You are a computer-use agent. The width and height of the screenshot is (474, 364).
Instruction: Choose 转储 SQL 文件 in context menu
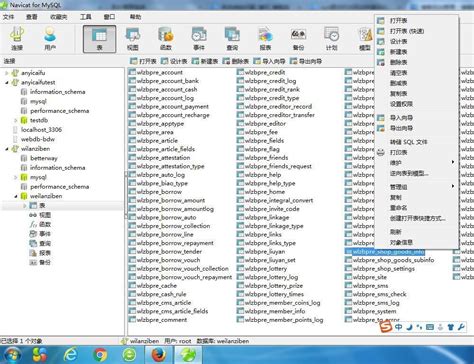[417, 142]
